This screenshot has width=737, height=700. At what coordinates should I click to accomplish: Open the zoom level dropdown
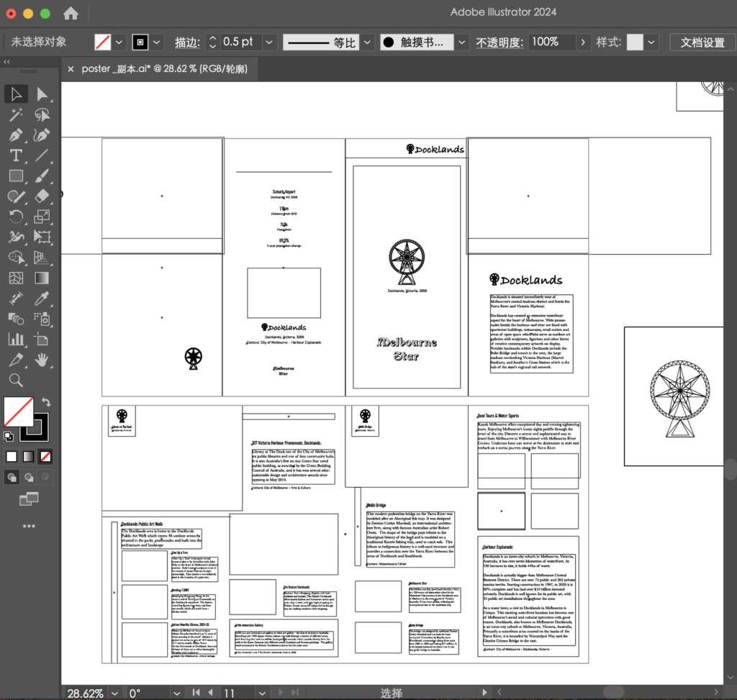(114, 693)
